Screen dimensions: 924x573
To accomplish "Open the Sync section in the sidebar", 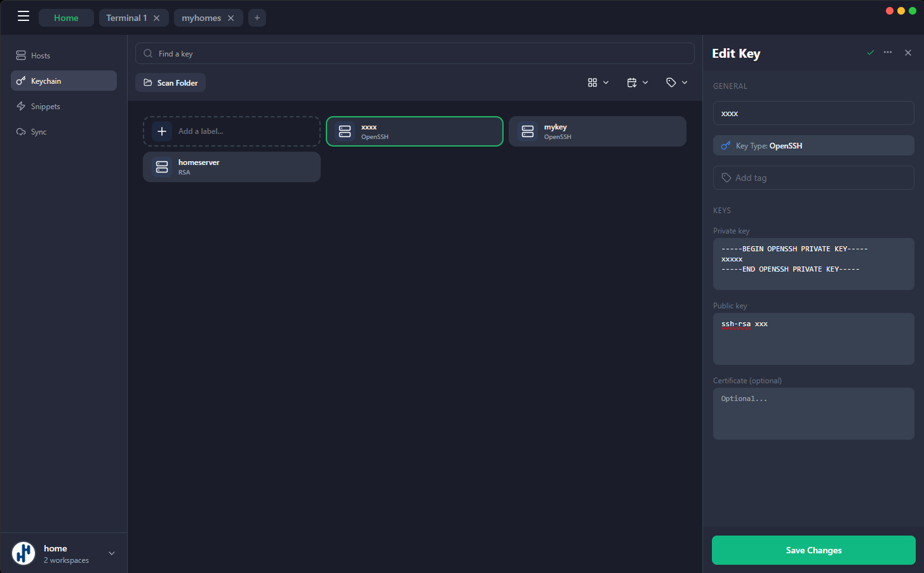I will (22, 131).
